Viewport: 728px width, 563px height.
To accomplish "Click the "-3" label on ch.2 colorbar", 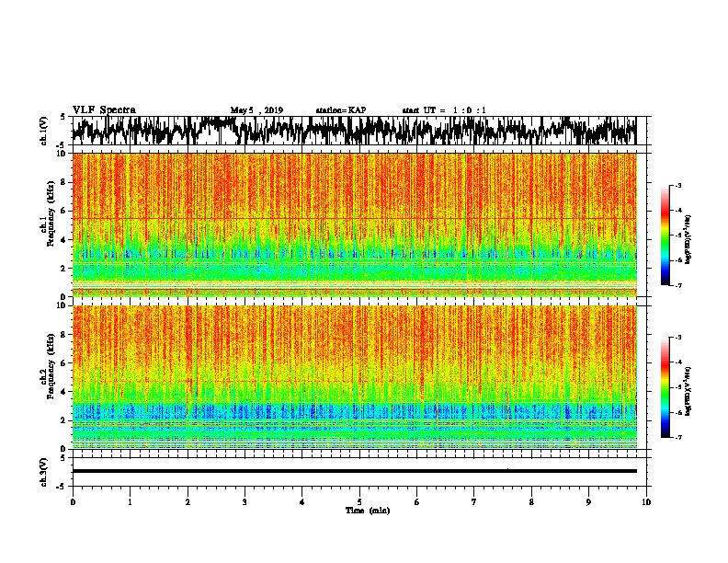I will click(x=677, y=338).
